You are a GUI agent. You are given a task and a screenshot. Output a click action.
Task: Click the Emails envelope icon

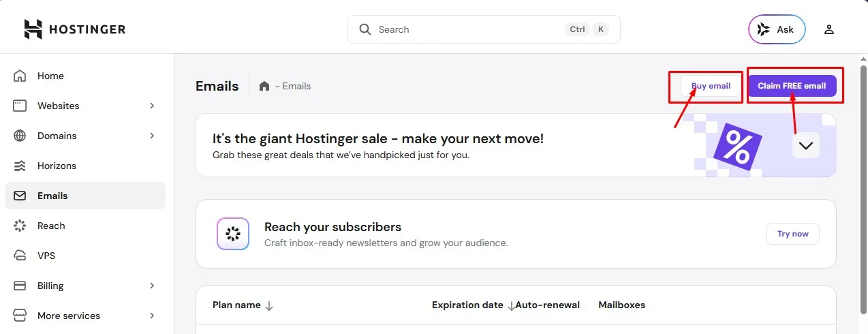coord(20,196)
